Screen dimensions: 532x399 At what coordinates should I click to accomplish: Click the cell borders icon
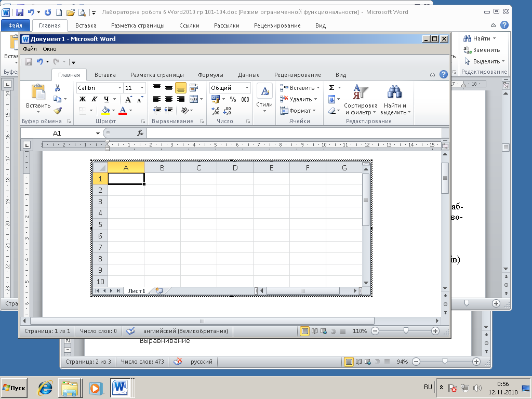(x=83, y=111)
